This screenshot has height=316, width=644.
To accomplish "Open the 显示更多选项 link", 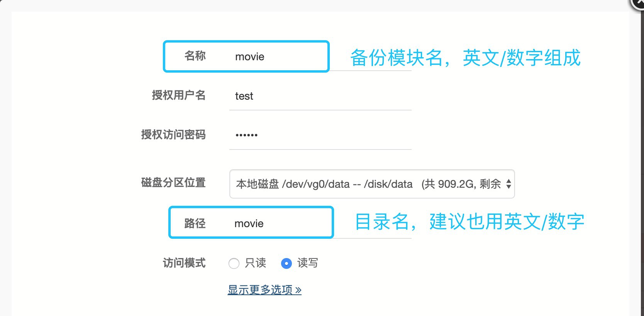I will (260, 290).
